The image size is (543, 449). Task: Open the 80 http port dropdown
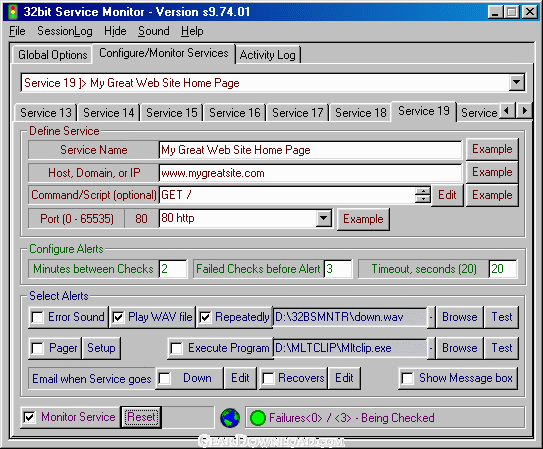[x=323, y=218]
